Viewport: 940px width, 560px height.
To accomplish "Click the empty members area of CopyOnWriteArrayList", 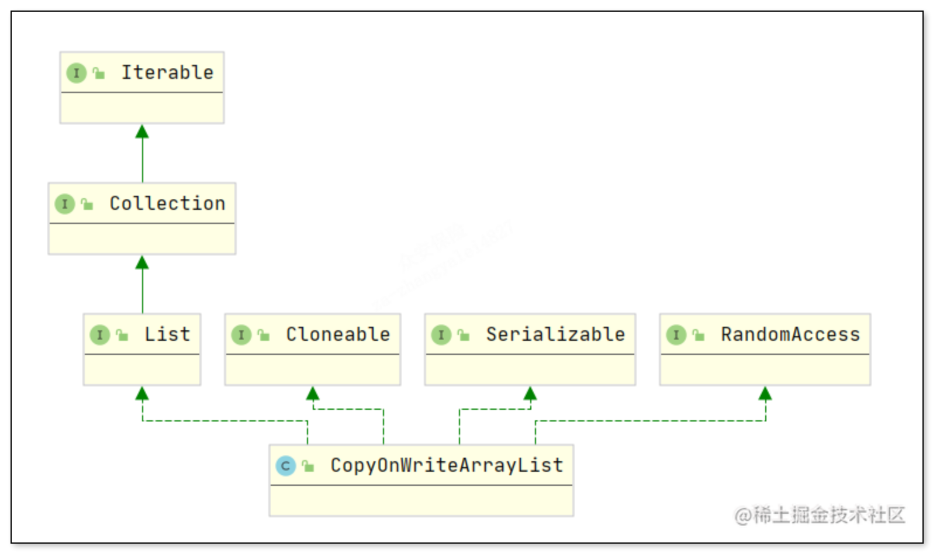I will (x=421, y=500).
